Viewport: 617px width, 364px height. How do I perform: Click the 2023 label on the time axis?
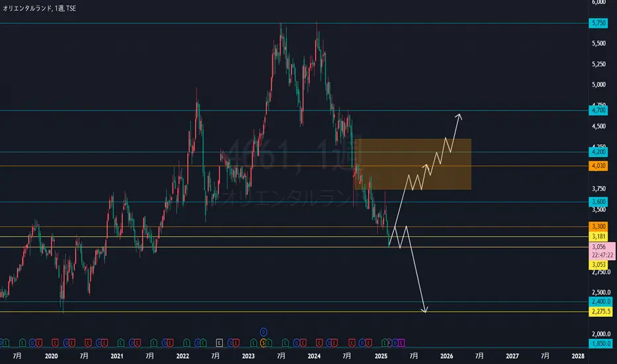pyautogui.click(x=248, y=356)
